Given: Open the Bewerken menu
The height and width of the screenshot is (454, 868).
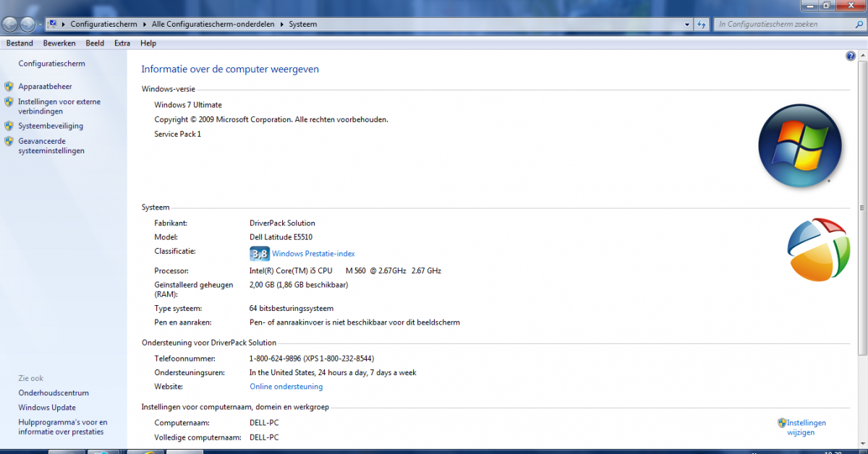Looking at the screenshot, I should tap(59, 43).
